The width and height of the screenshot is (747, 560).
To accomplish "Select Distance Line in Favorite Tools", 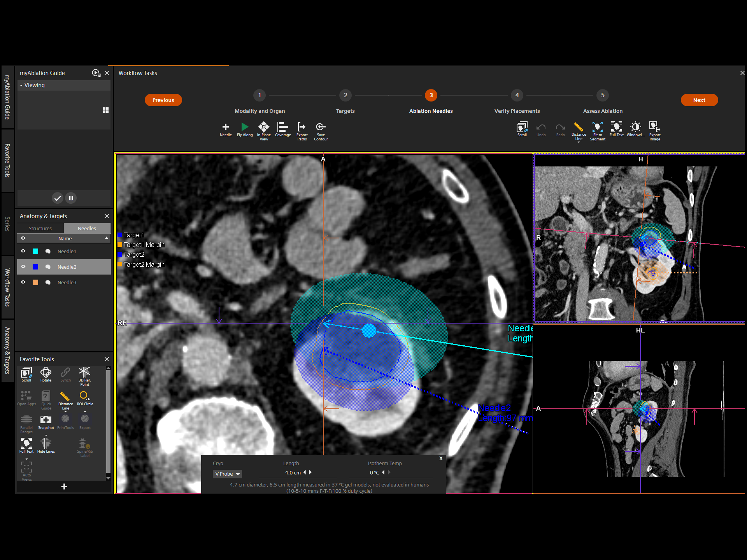I will [x=65, y=401].
